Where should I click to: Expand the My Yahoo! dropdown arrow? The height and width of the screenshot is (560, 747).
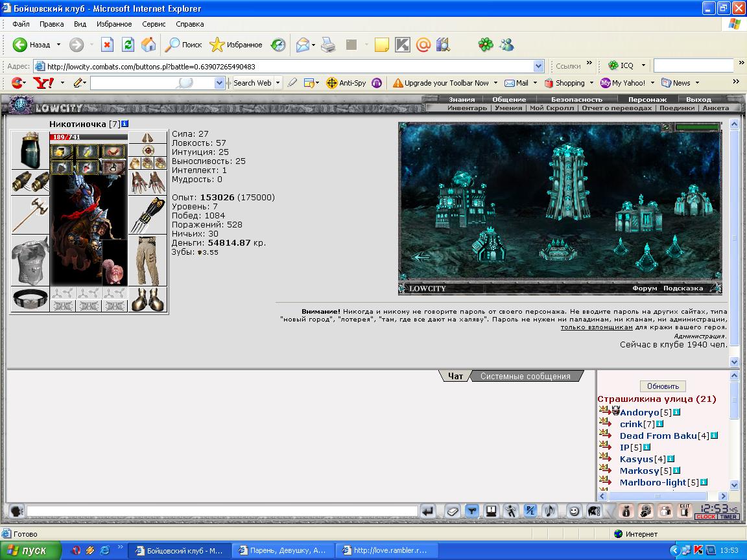pos(653,83)
